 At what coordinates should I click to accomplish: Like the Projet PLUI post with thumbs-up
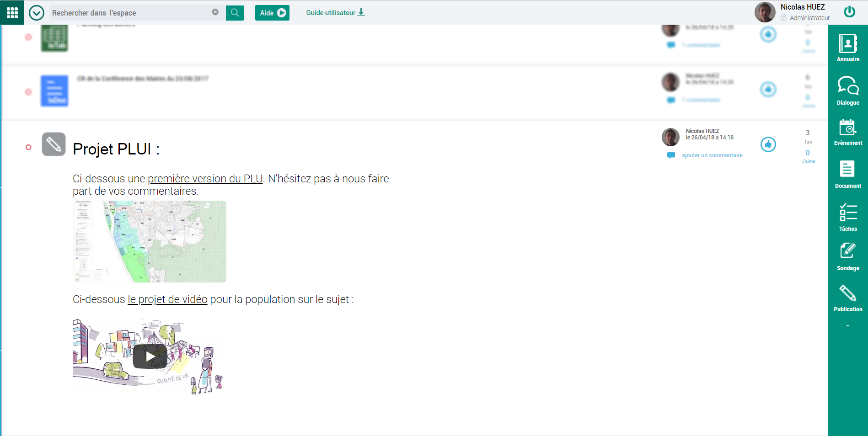[768, 144]
